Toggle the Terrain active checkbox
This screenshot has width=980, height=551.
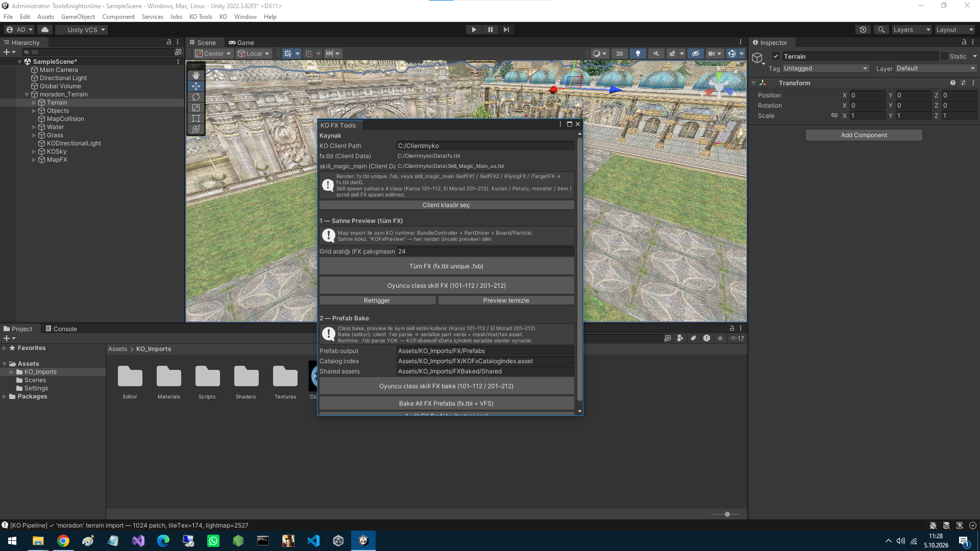776,57
